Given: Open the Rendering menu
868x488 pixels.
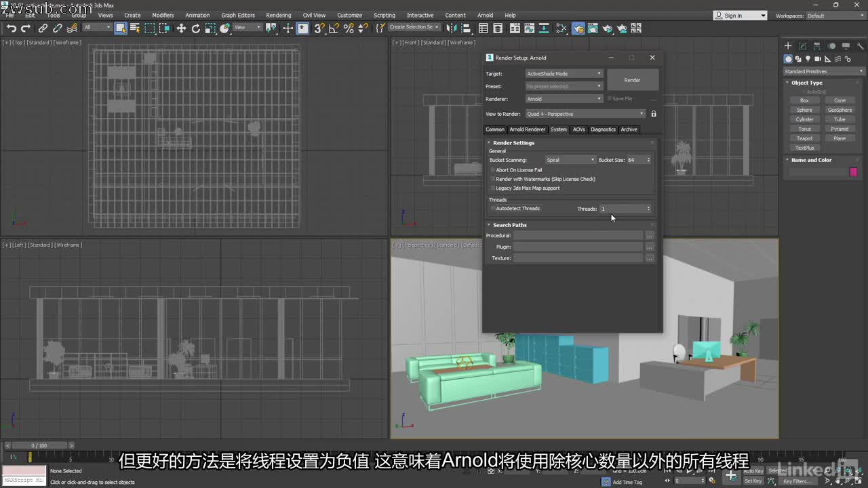Looking at the screenshot, I should [x=279, y=15].
